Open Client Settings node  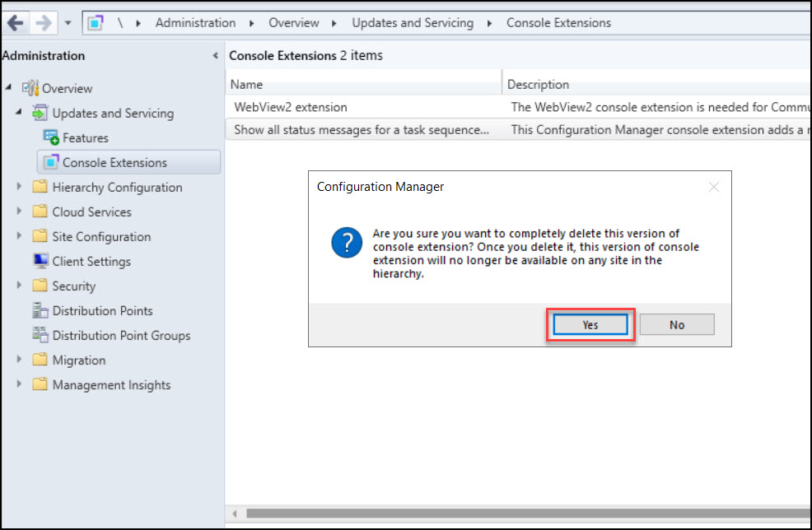[x=91, y=262]
